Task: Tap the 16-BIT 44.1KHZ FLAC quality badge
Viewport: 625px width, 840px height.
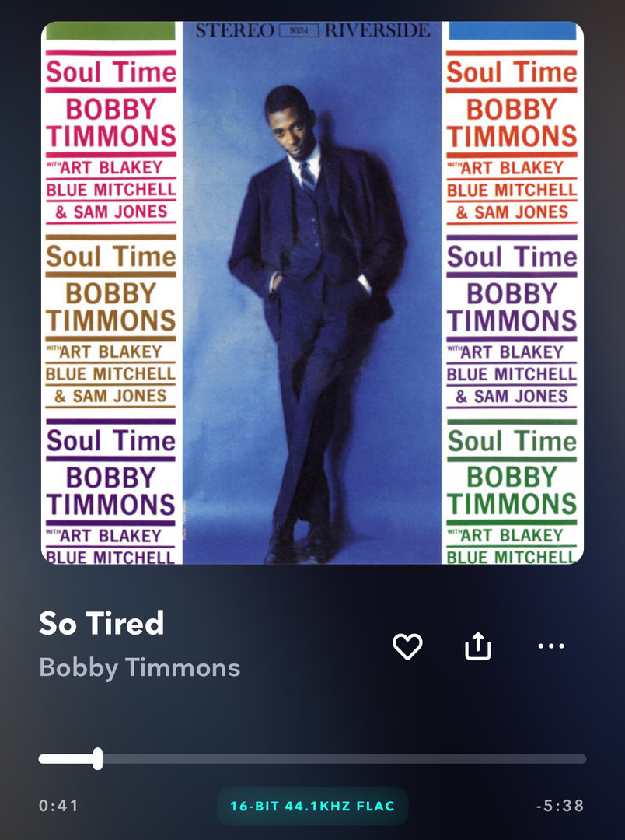Action: 312,806
